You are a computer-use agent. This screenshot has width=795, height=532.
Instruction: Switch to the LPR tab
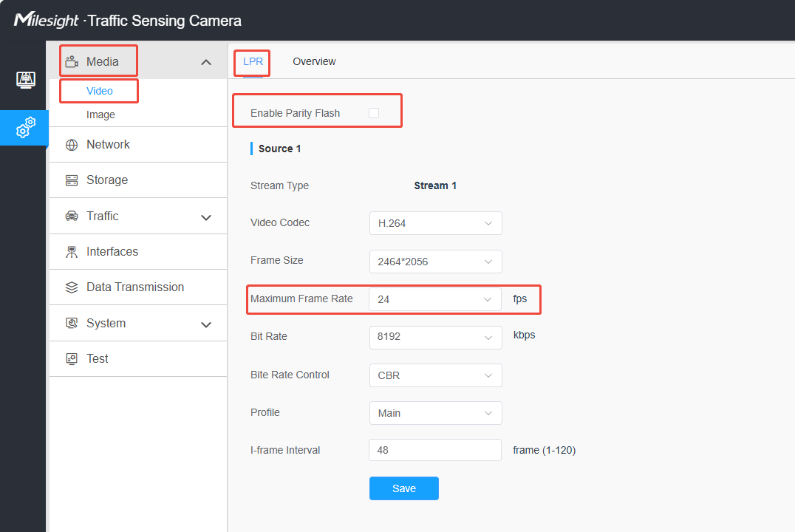[253, 61]
